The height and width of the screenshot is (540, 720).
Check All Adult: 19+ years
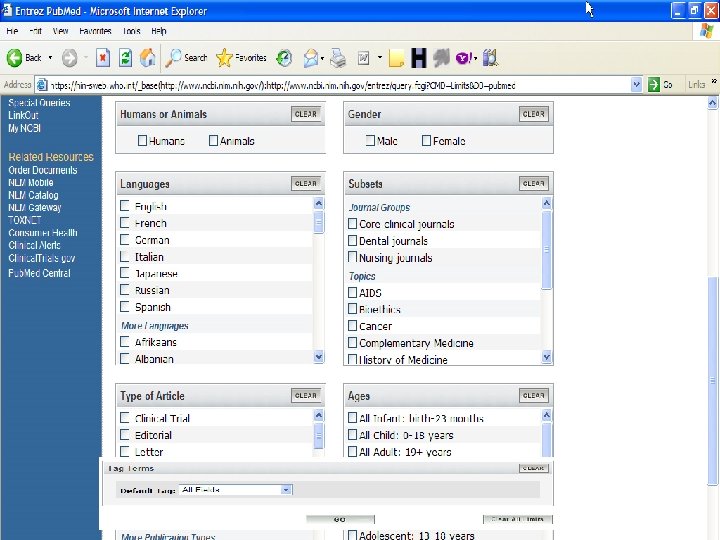pyautogui.click(x=352, y=451)
